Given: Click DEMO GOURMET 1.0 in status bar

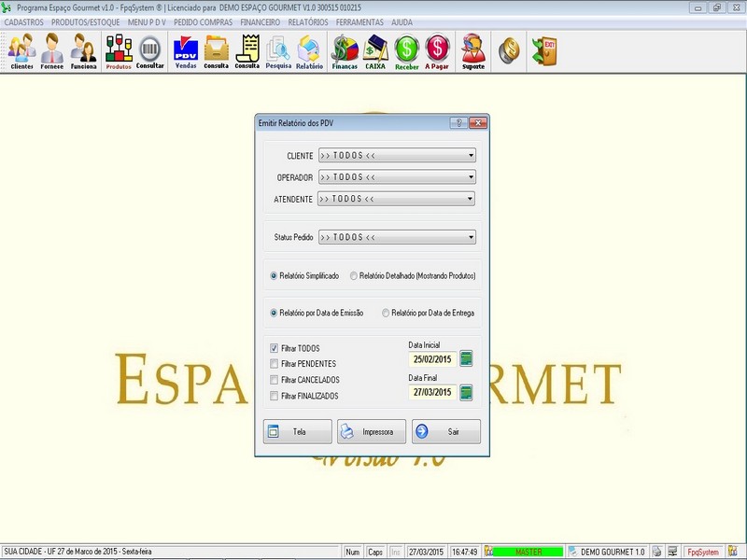Looking at the screenshot, I should (x=613, y=552).
